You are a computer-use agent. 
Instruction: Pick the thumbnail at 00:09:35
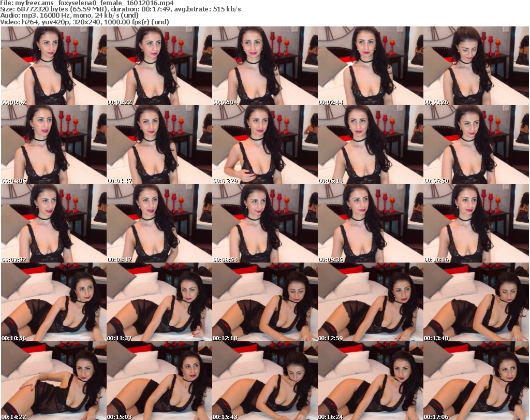(371, 223)
